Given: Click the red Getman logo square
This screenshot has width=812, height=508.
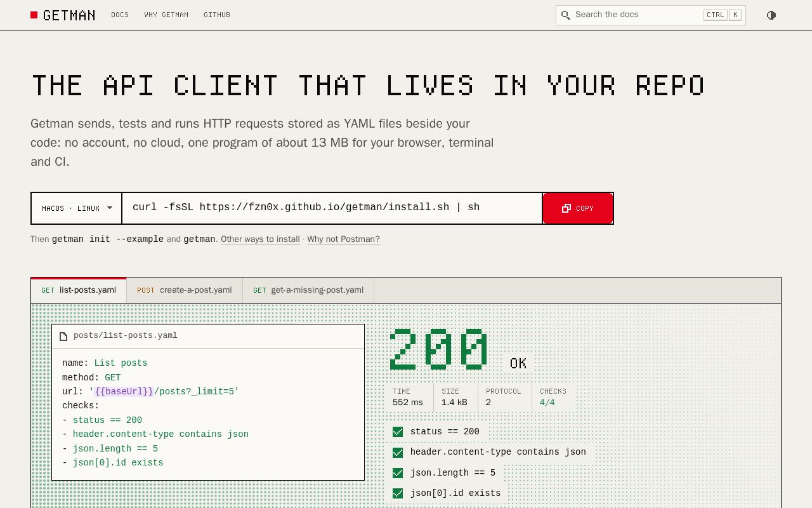Looking at the screenshot, I should pos(34,15).
